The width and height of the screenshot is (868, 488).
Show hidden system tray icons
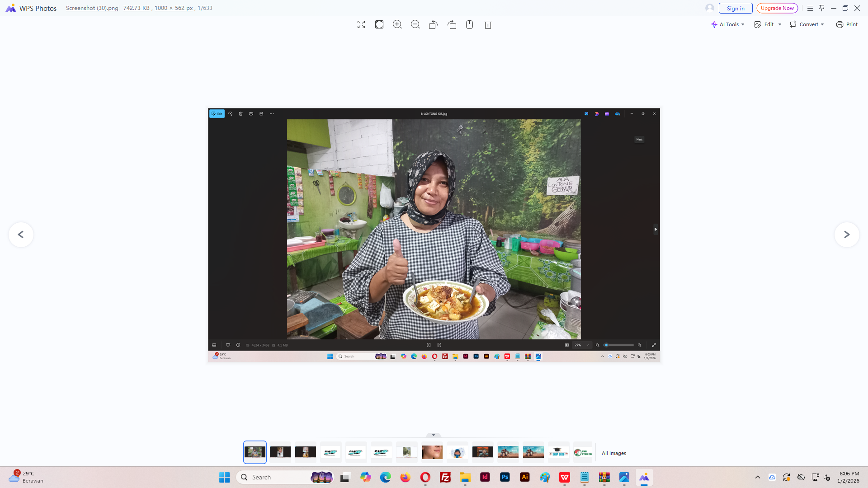pos(758,477)
